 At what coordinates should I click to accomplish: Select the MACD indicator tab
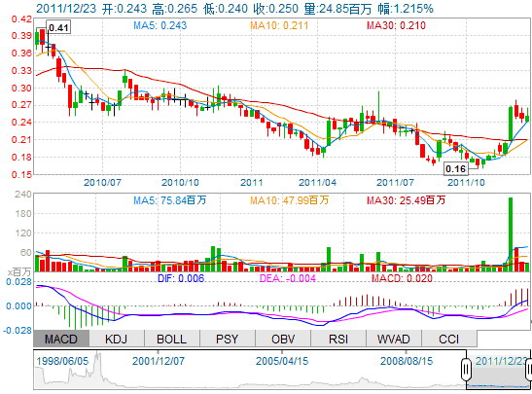[61, 339]
